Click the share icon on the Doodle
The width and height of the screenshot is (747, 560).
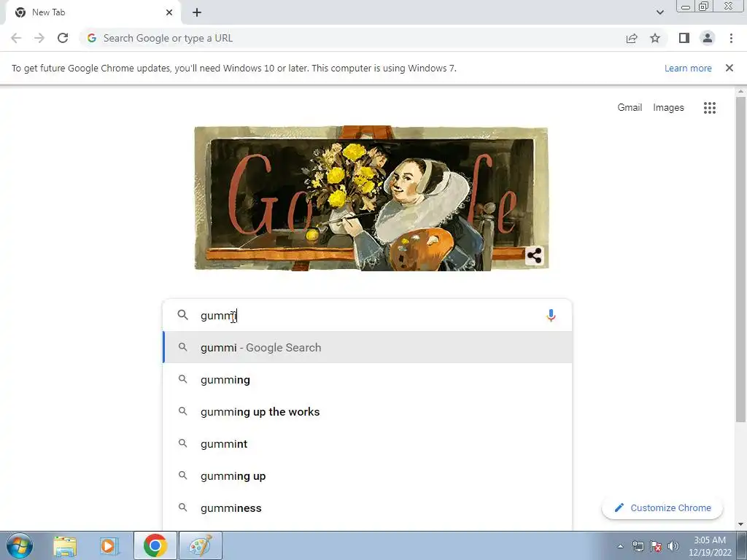pos(535,256)
